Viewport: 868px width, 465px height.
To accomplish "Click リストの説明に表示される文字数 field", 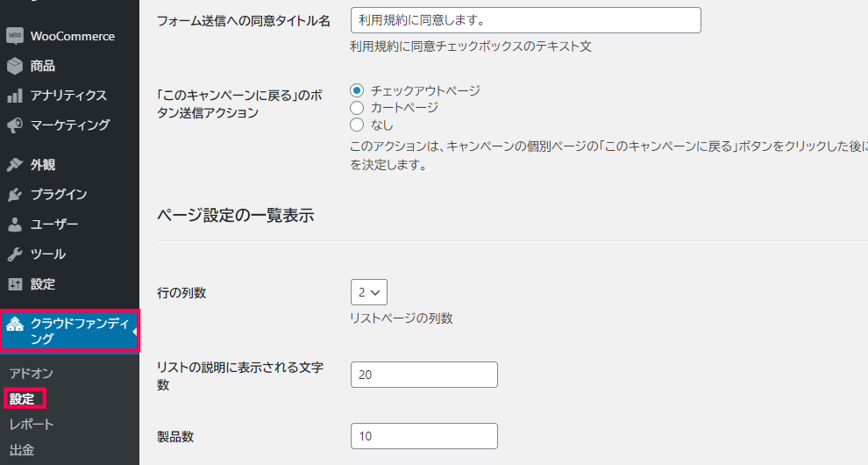I will 424,375.
